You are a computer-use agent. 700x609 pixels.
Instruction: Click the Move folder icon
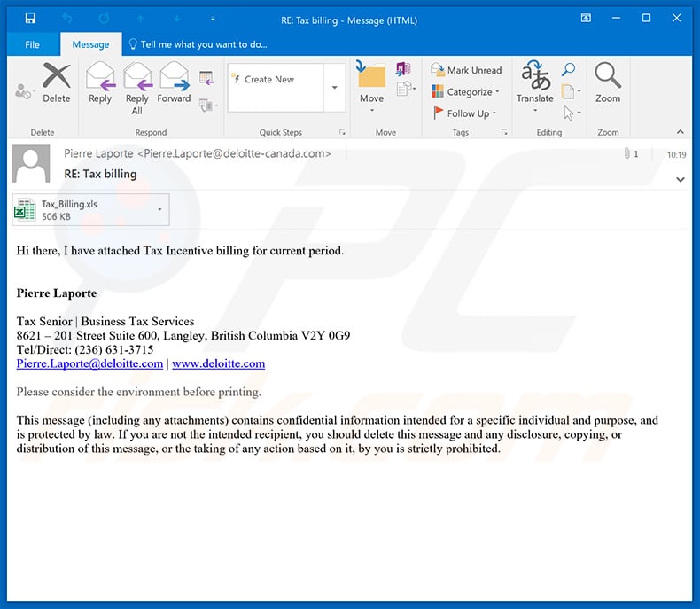tap(372, 86)
